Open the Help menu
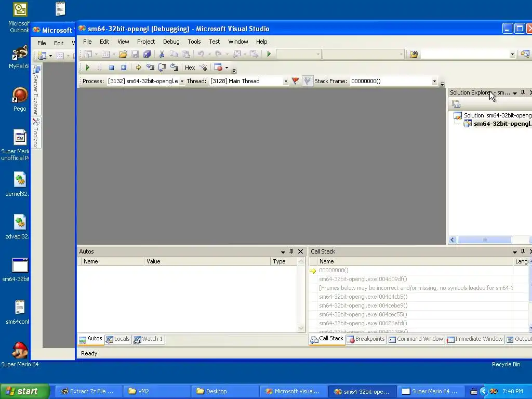This screenshot has height=399, width=532. [x=262, y=42]
